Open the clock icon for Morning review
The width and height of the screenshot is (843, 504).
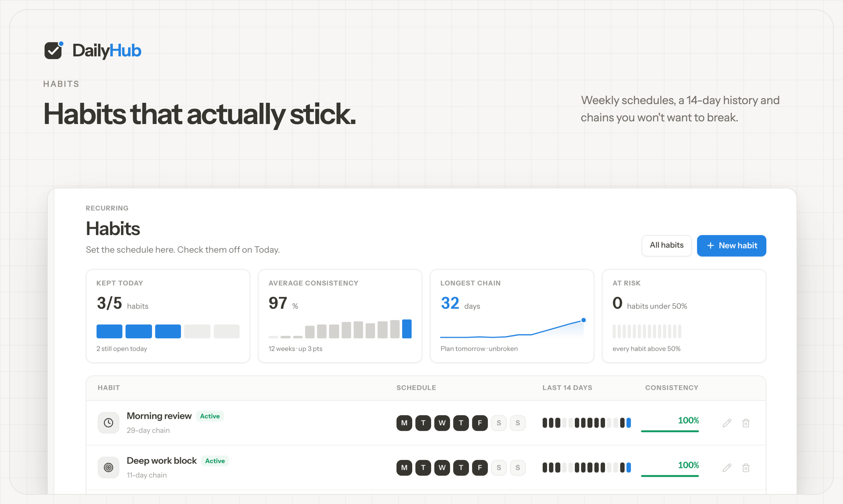[109, 423]
